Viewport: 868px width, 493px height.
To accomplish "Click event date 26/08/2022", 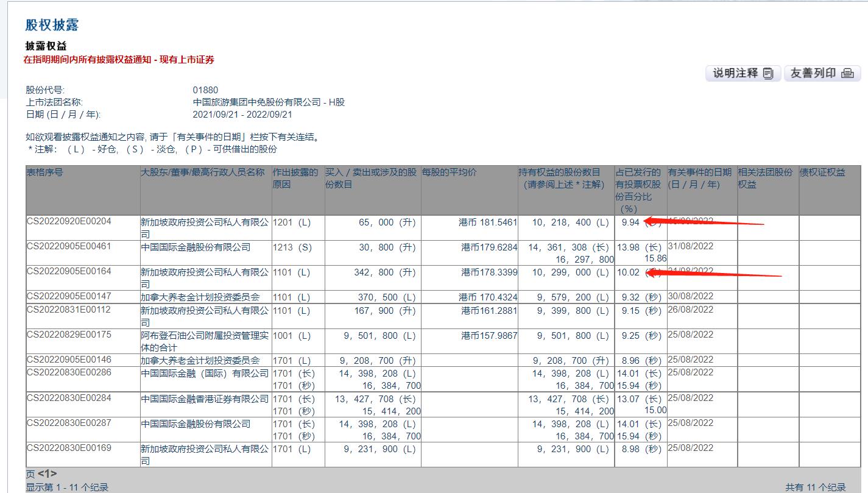I will coord(691,309).
